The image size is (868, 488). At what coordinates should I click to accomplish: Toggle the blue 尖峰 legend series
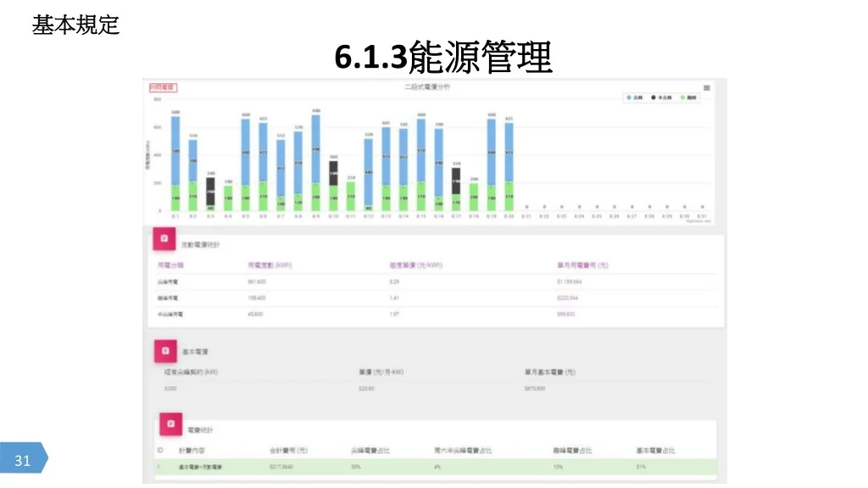pyautogui.click(x=634, y=97)
